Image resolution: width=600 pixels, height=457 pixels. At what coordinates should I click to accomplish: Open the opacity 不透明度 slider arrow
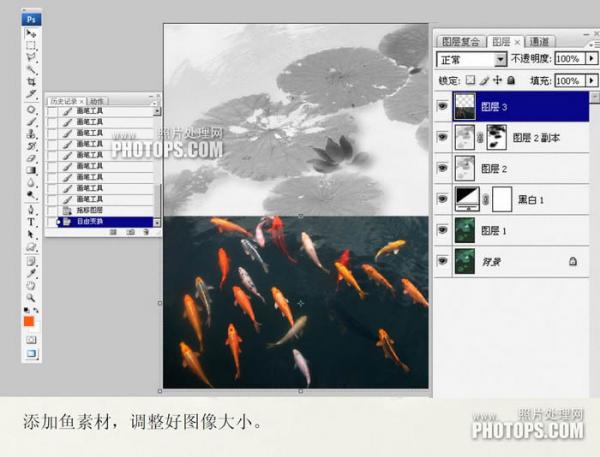(x=592, y=59)
